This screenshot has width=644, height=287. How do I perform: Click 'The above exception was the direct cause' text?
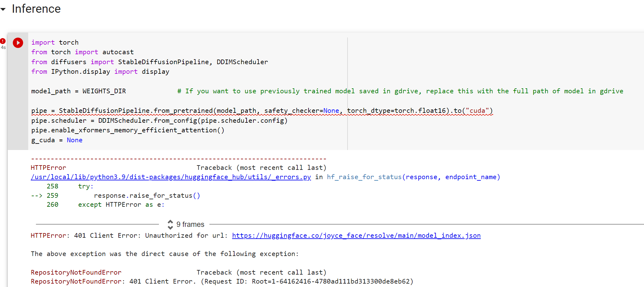click(164, 254)
